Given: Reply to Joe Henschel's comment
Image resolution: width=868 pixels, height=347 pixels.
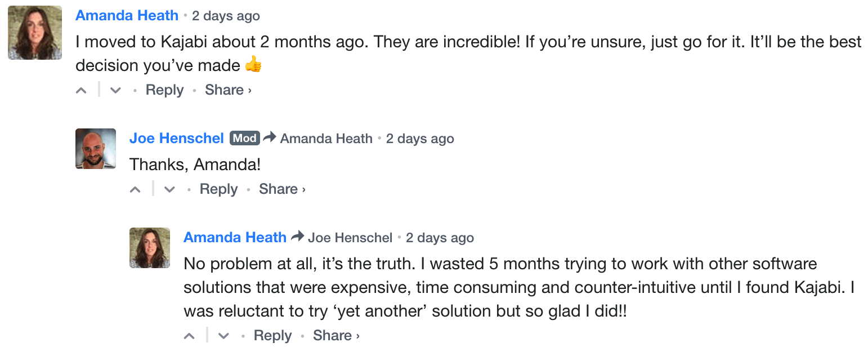Looking at the screenshot, I should 218,189.
